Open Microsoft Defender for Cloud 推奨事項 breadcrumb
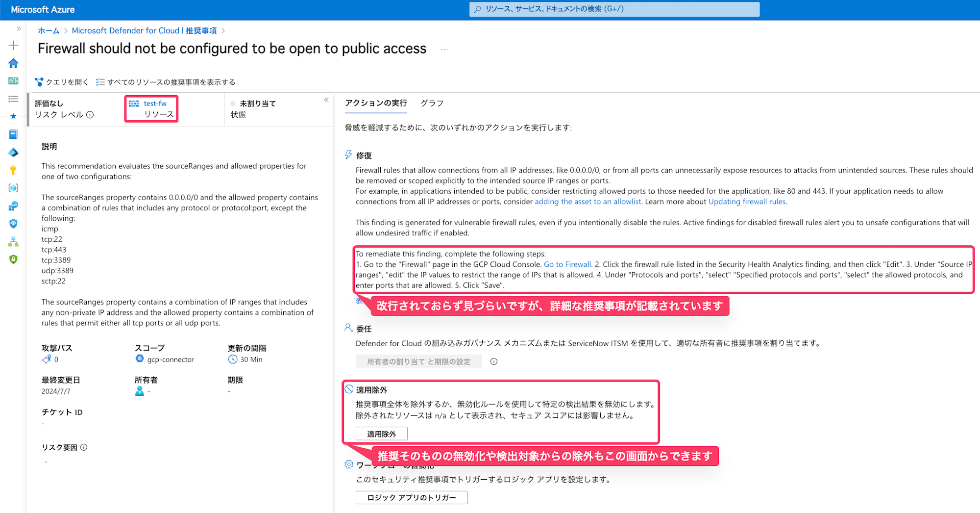 (x=144, y=30)
